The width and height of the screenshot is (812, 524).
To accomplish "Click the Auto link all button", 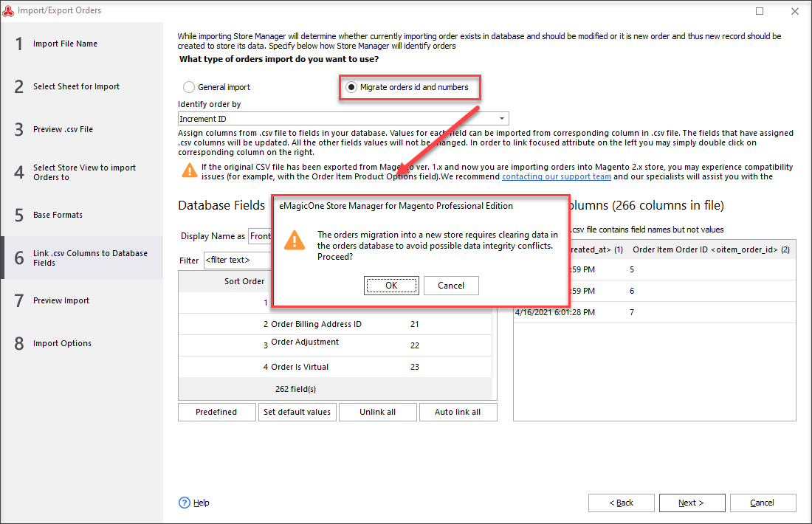I will click(x=458, y=412).
